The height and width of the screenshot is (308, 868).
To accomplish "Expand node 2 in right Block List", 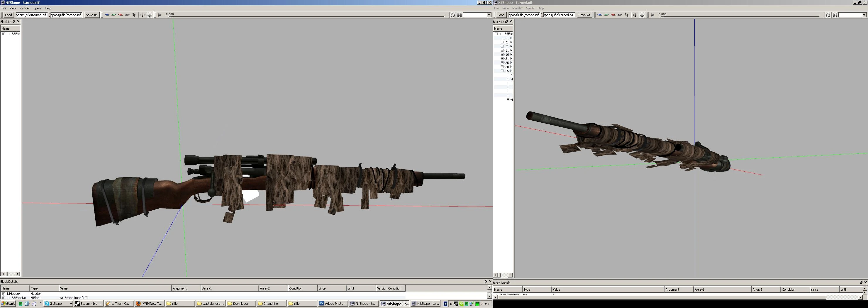I will (x=502, y=42).
